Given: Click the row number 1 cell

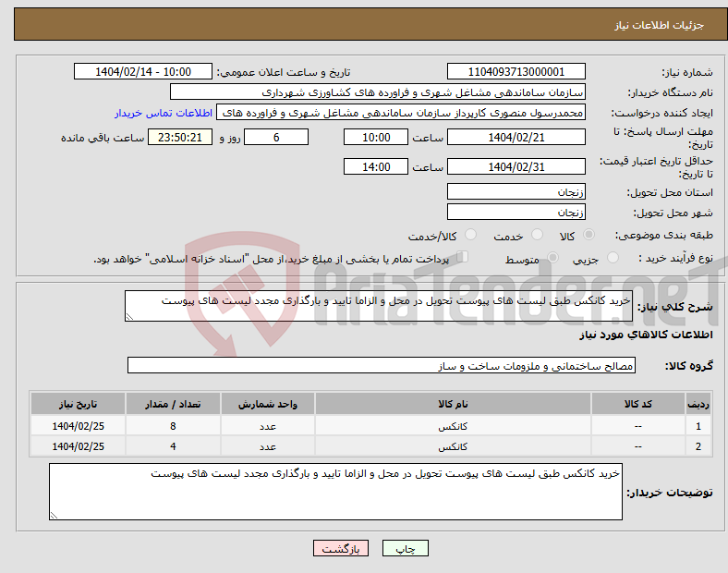Looking at the screenshot, I should coord(698,426).
